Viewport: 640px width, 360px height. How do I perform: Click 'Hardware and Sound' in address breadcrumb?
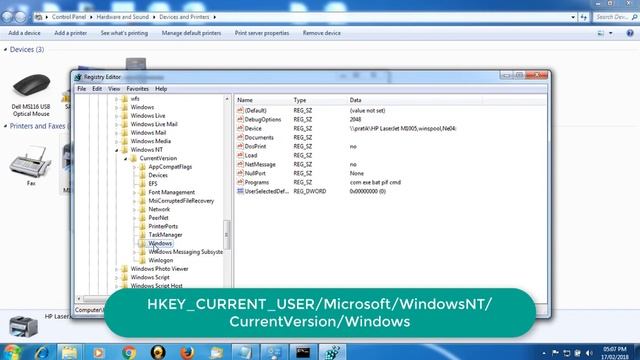122,17
